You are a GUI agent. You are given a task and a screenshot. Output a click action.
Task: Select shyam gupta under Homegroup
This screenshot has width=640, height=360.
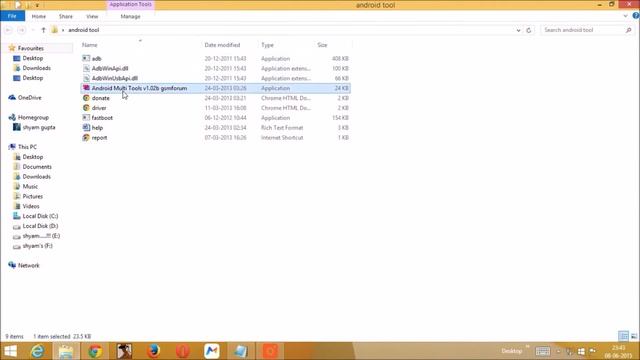pos(39,127)
